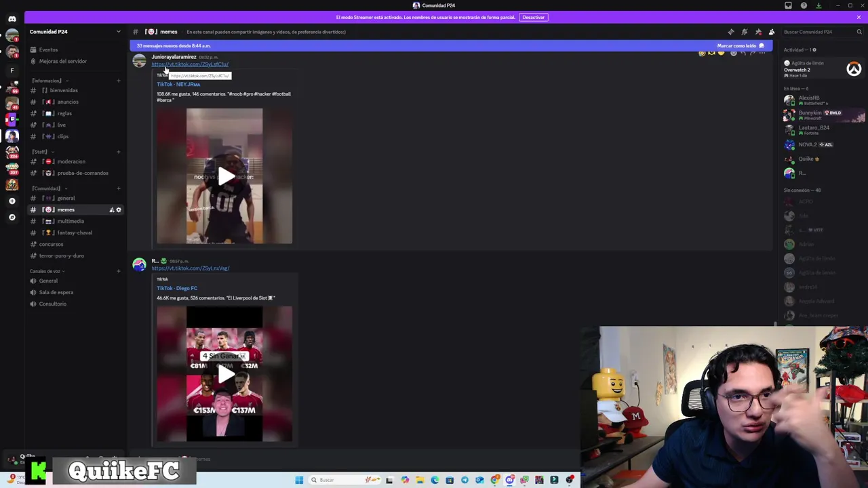
Task: Open NOVA.2 member profile
Action: (823, 144)
